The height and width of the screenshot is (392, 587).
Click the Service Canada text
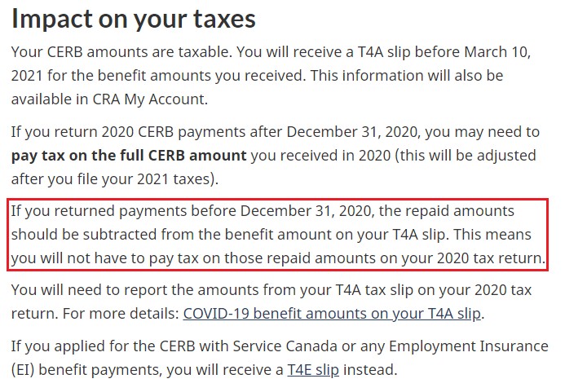[285, 346]
